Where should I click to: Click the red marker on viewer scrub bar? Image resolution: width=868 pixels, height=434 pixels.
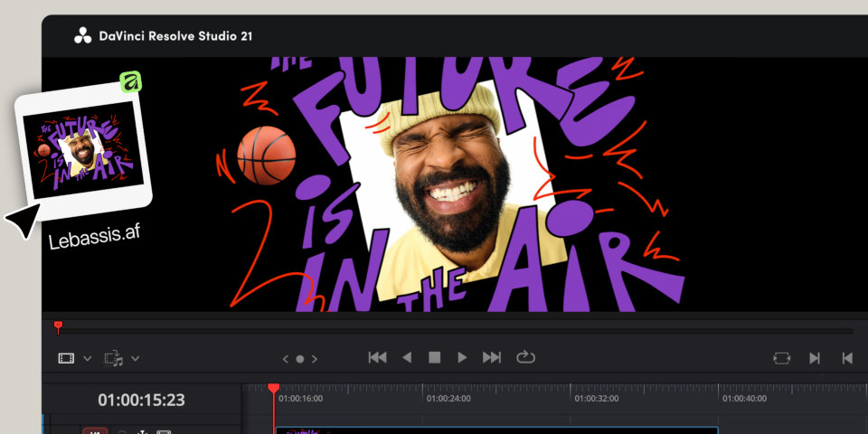pyautogui.click(x=59, y=325)
